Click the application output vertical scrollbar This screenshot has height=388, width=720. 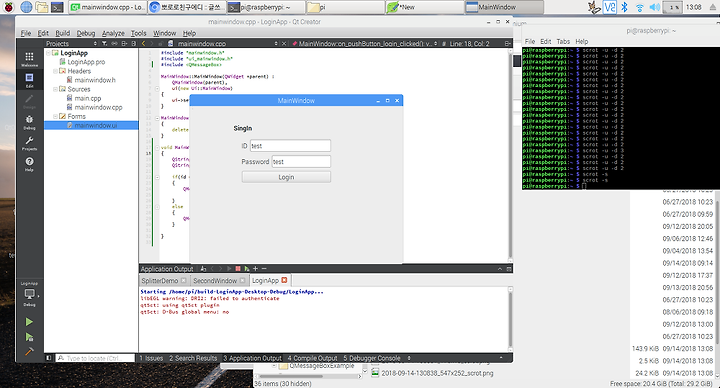pos(510,319)
